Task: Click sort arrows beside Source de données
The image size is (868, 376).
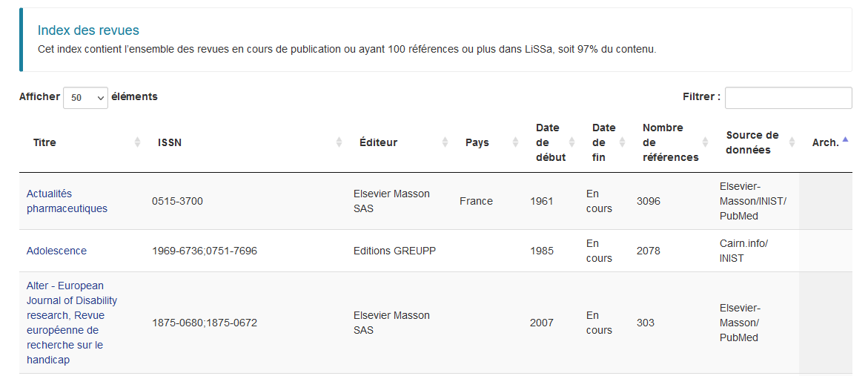Action: (792, 142)
